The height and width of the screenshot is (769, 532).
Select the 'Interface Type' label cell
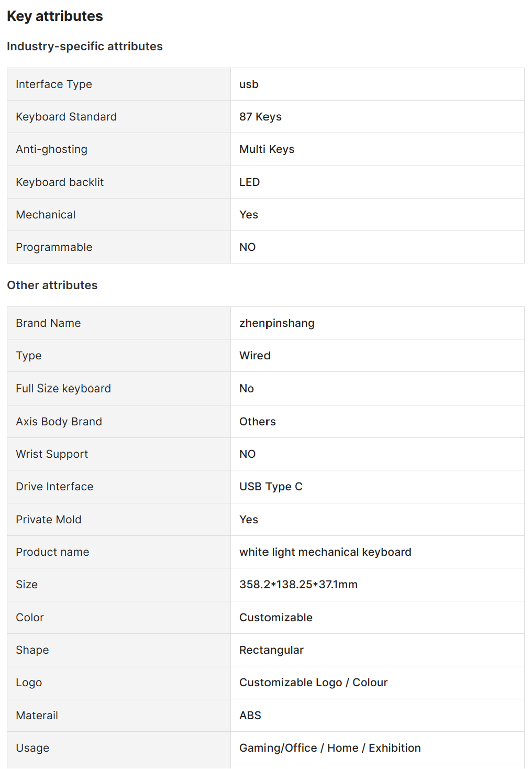[54, 84]
